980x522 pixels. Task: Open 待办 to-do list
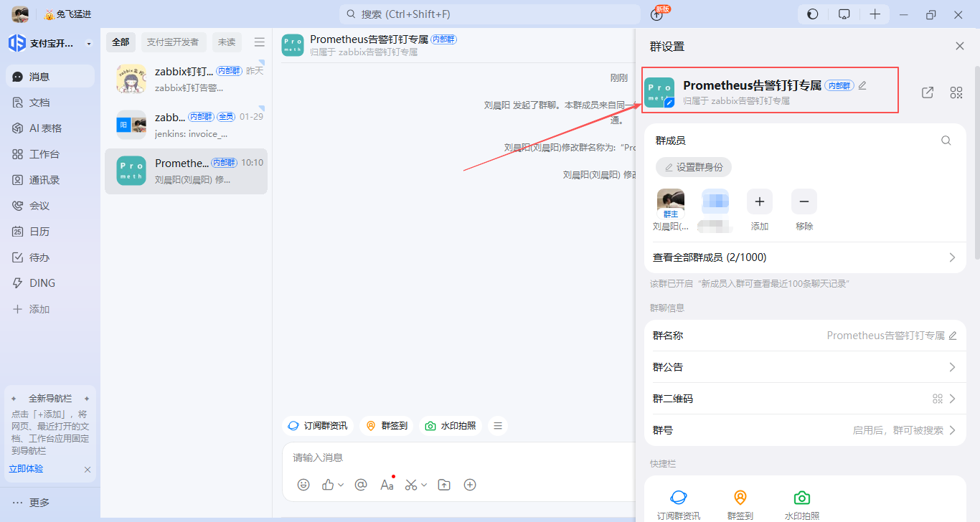pos(50,257)
